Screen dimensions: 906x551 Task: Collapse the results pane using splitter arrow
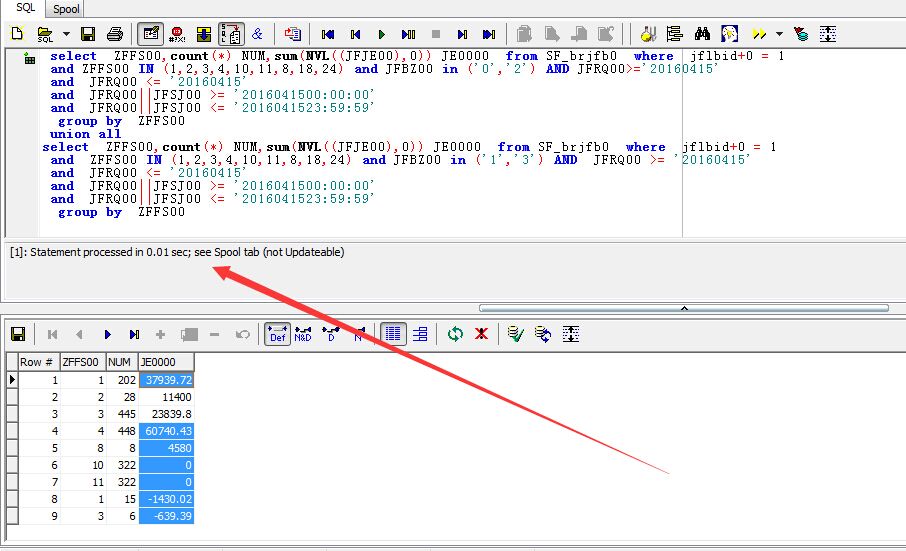point(684,308)
